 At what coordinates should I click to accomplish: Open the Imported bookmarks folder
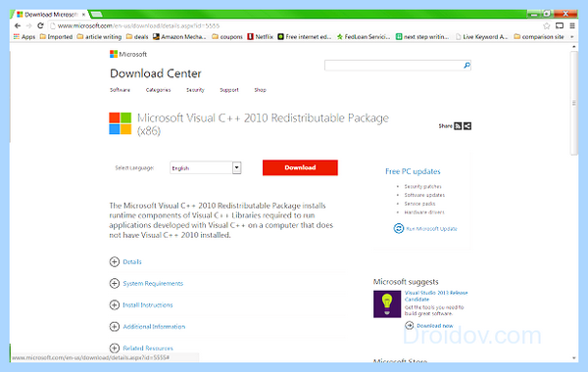click(x=56, y=37)
